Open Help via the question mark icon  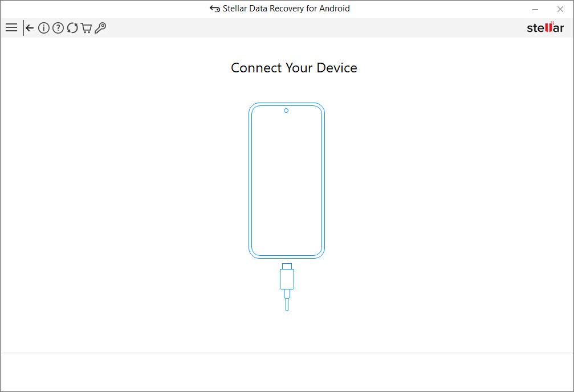58,28
